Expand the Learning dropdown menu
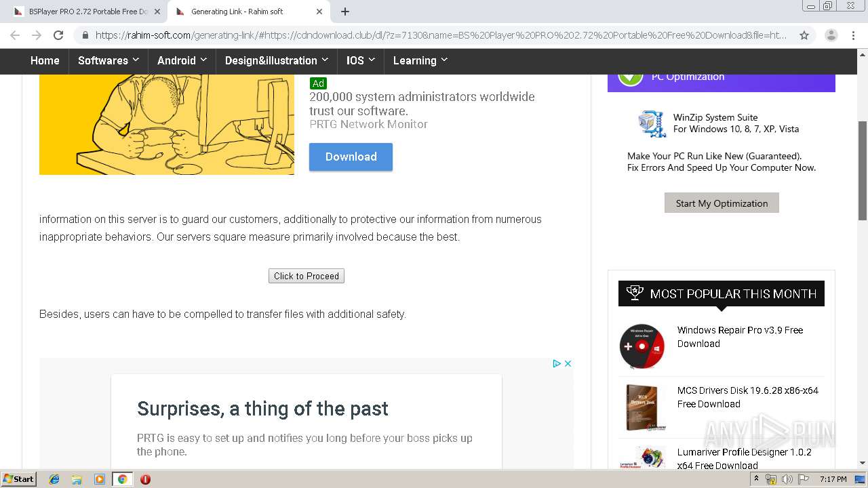 [x=420, y=60]
